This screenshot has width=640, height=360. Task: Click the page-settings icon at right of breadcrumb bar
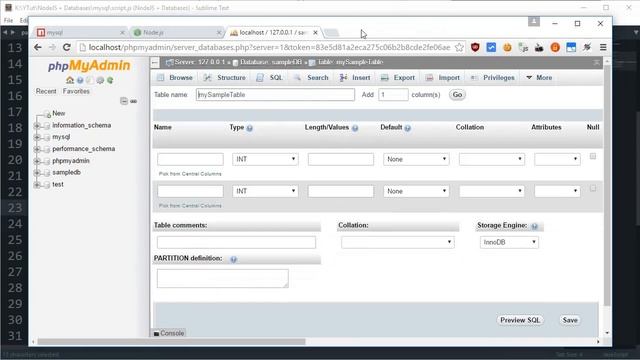point(597,62)
